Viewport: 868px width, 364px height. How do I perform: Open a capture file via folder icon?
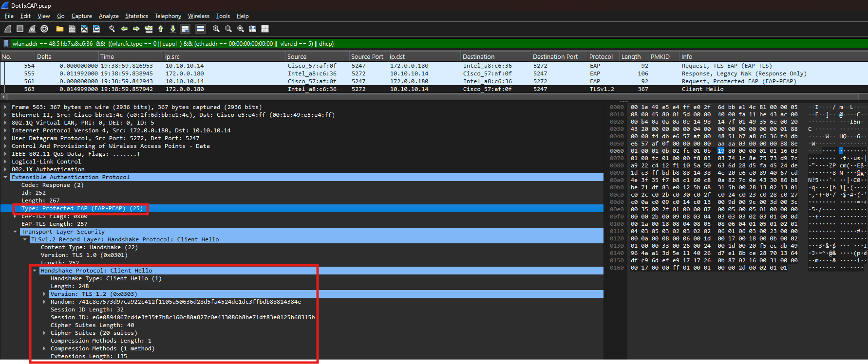click(60, 29)
